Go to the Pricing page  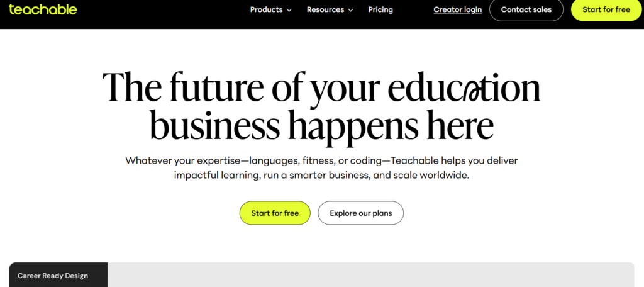(x=380, y=9)
